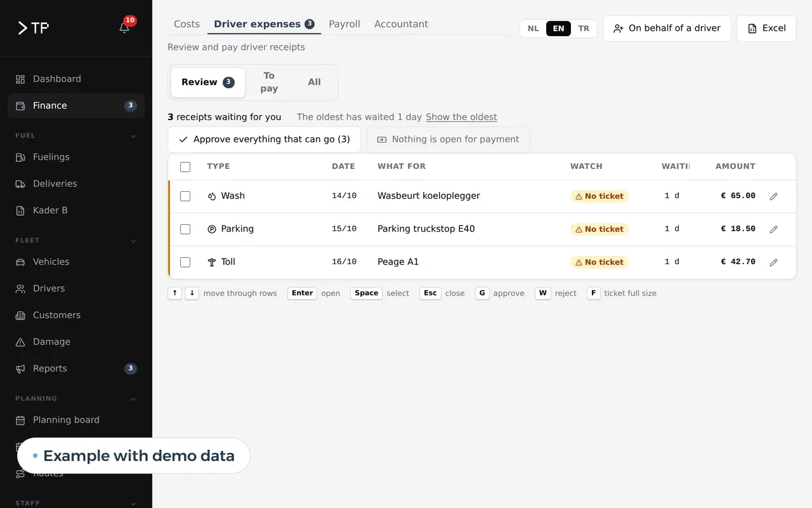
Task: Click Peage A1 description
Action: (x=398, y=262)
